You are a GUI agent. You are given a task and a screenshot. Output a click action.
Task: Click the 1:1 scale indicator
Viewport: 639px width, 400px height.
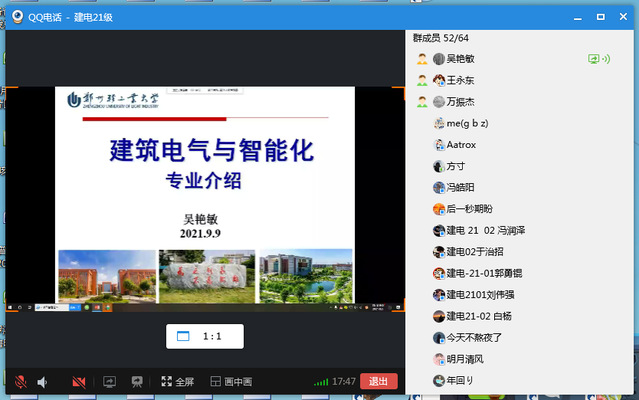204,336
